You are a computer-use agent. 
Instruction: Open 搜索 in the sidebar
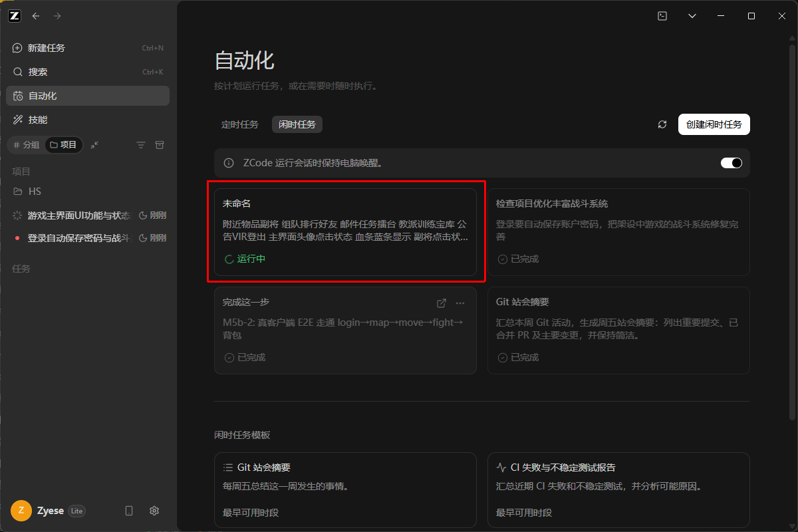(88, 72)
